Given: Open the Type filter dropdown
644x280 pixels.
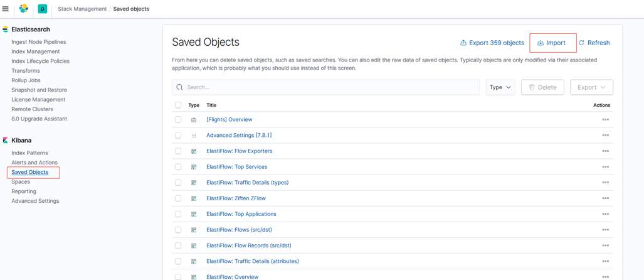Looking at the screenshot, I should click(x=500, y=87).
